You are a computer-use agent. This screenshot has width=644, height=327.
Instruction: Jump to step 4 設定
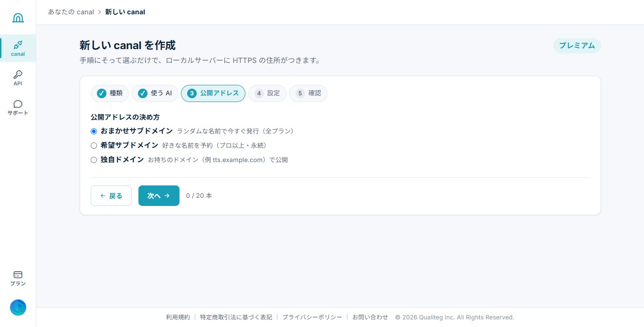click(267, 93)
